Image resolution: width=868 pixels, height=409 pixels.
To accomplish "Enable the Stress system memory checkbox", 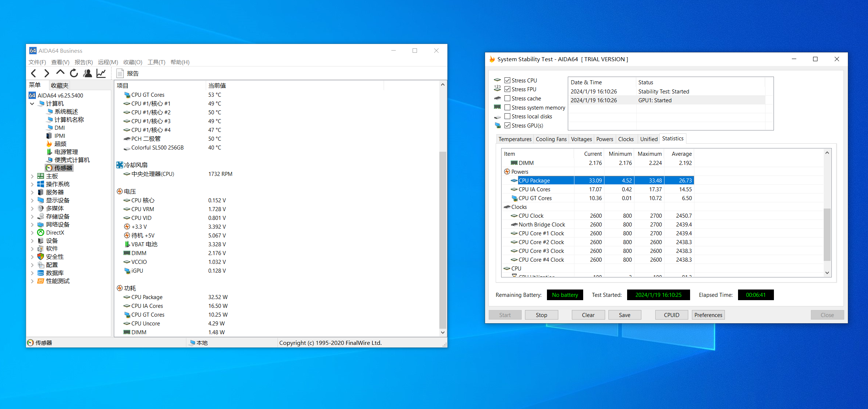I will point(507,108).
